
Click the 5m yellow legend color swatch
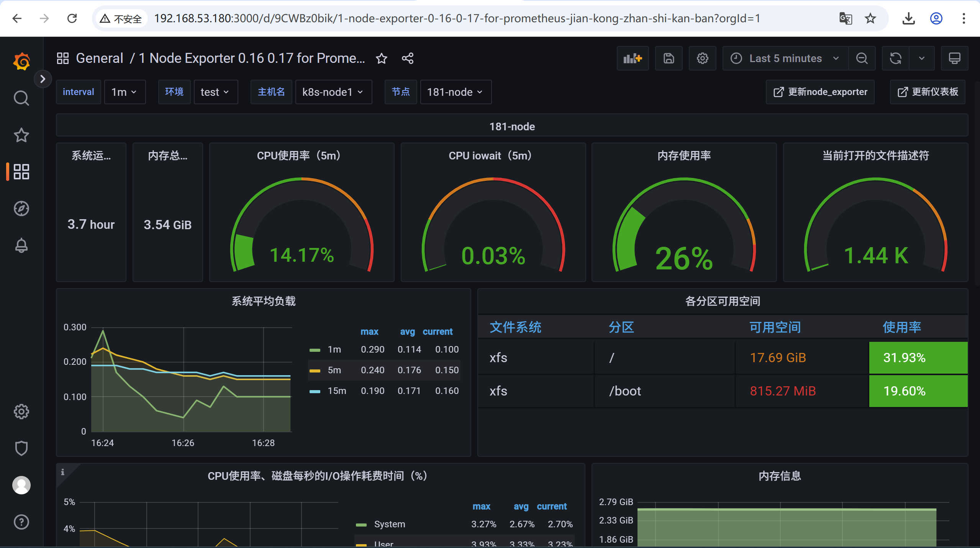(315, 371)
